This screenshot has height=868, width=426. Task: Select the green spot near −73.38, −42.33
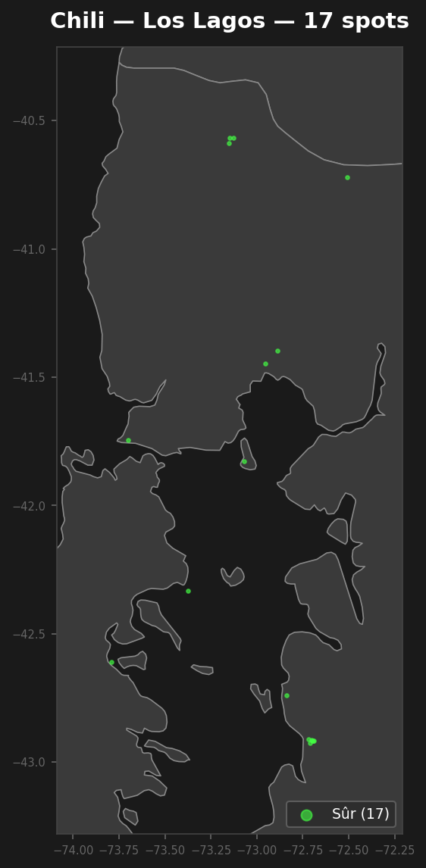(x=188, y=592)
